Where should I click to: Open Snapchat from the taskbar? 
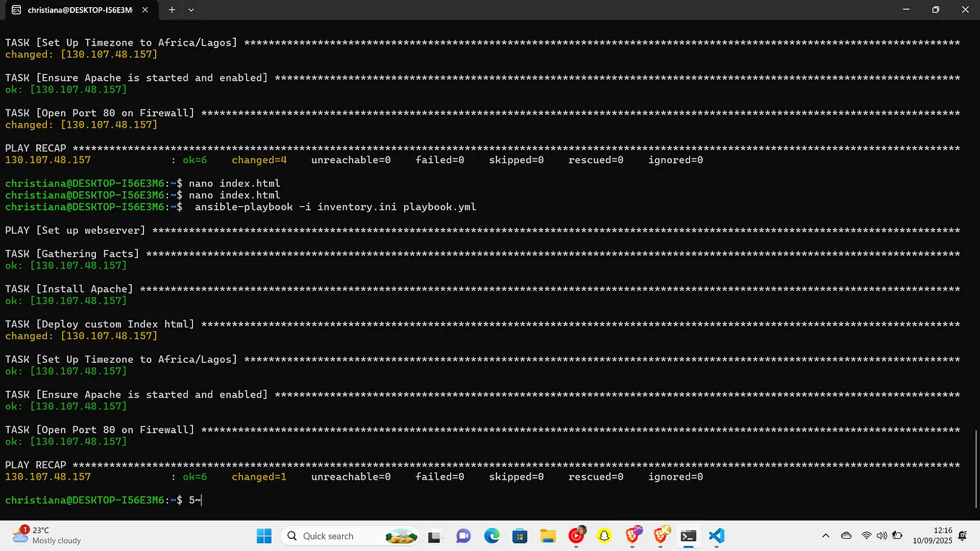click(x=605, y=536)
